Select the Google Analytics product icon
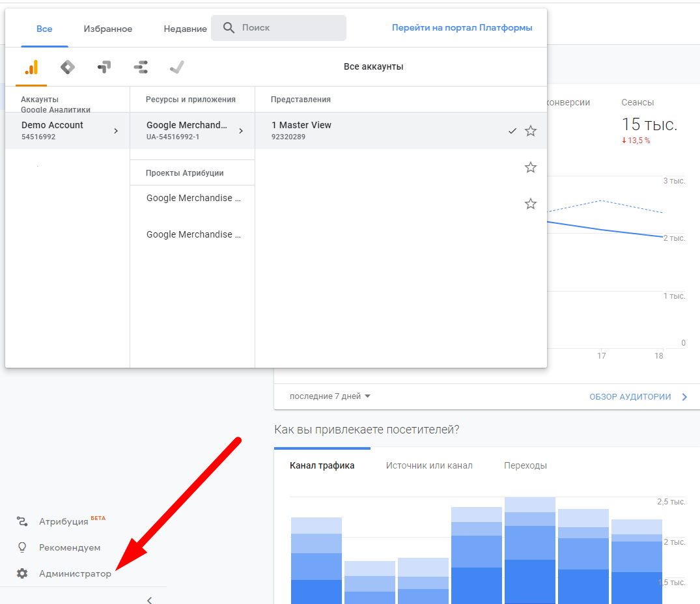The image size is (700, 604). click(31, 67)
